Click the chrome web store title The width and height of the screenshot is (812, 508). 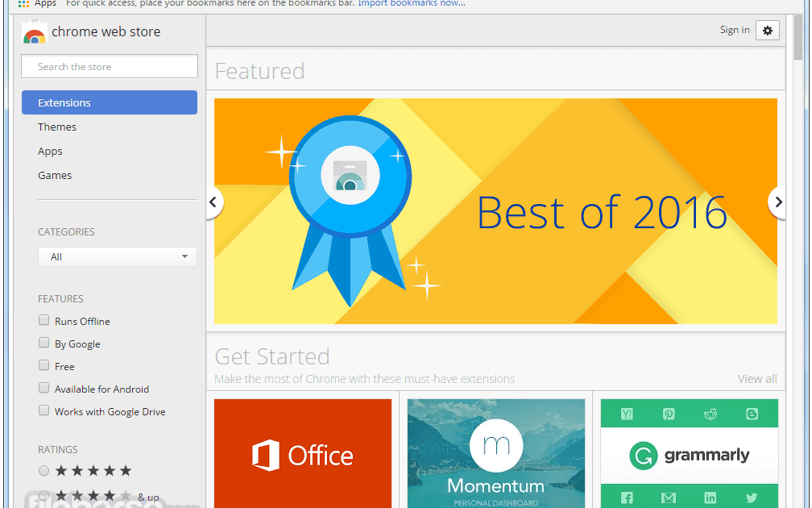[x=106, y=31]
